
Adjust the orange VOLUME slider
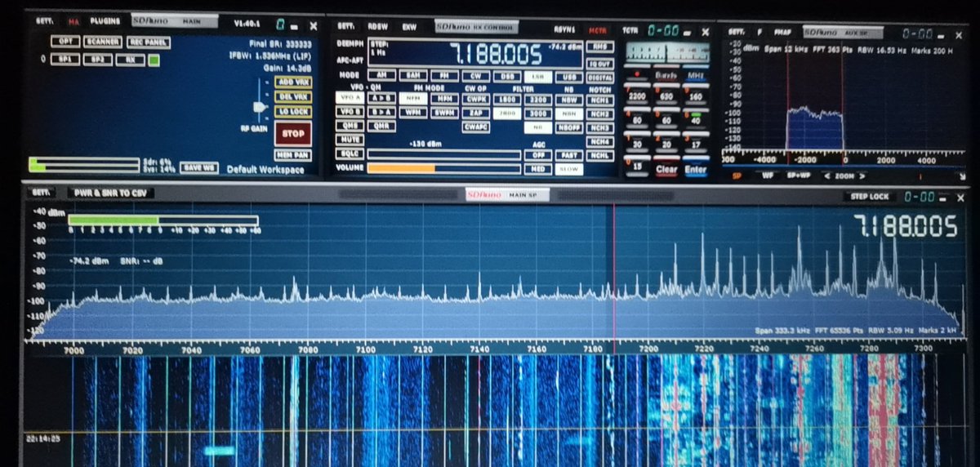444,169
